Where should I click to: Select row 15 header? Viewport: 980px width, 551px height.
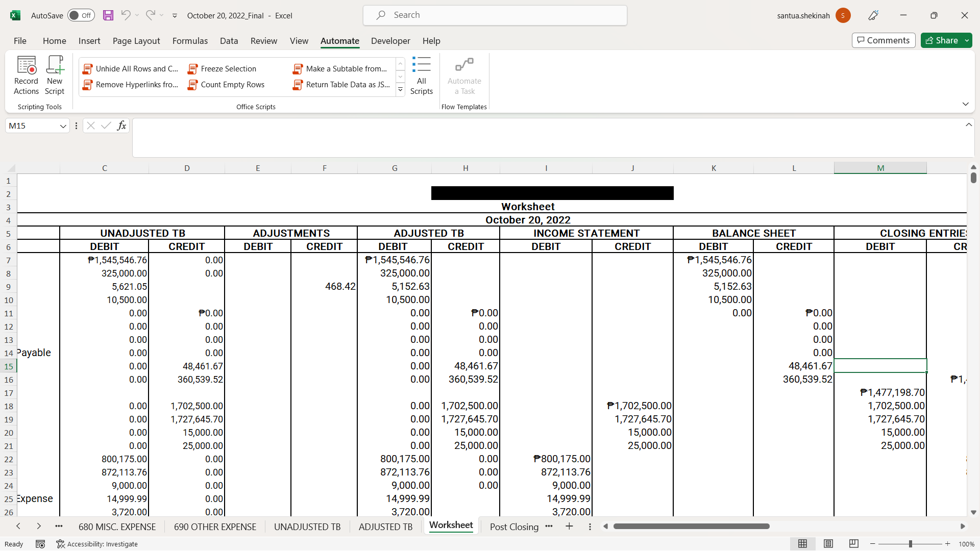(x=9, y=366)
